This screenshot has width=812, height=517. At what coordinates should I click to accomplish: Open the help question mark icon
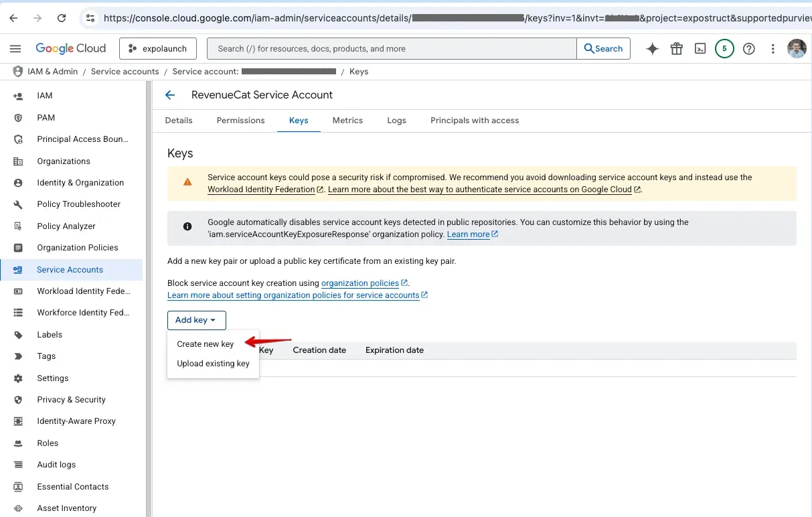[749, 49]
